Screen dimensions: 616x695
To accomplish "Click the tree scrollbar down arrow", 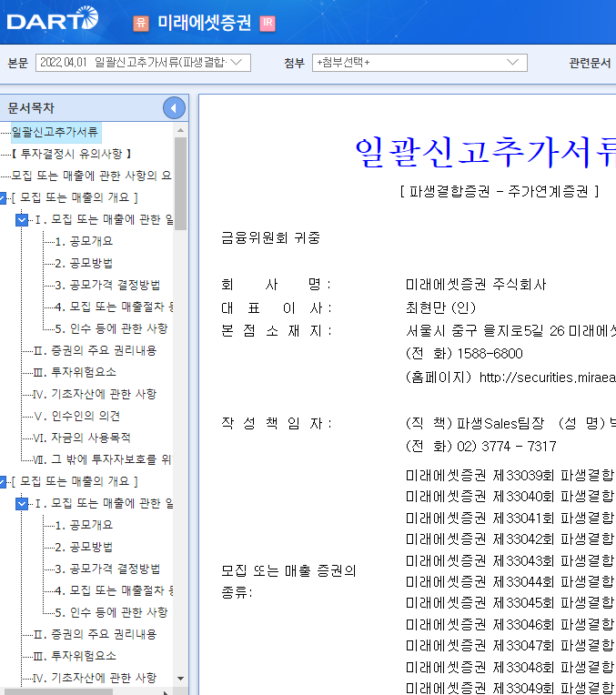I will [x=180, y=678].
